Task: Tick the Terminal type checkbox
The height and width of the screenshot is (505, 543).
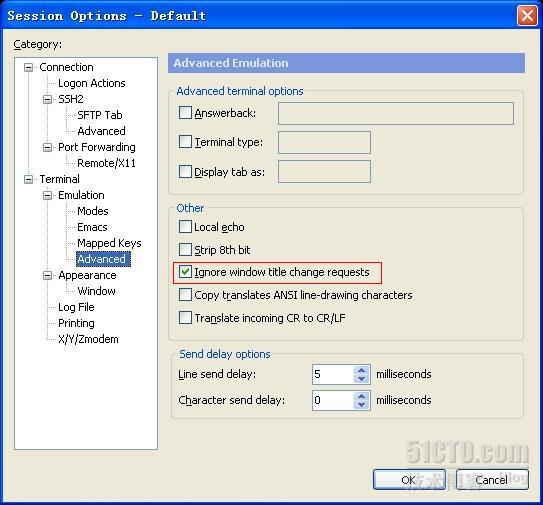Action: [x=185, y=141]
